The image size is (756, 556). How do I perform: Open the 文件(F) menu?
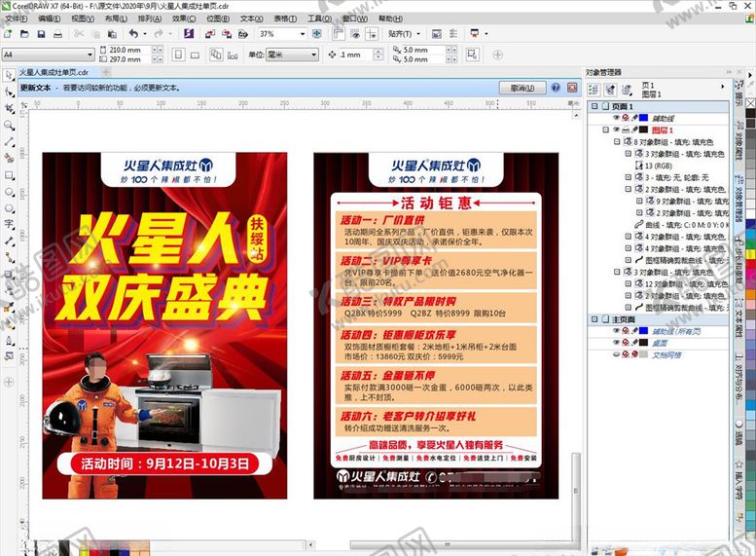coord(16,19)
